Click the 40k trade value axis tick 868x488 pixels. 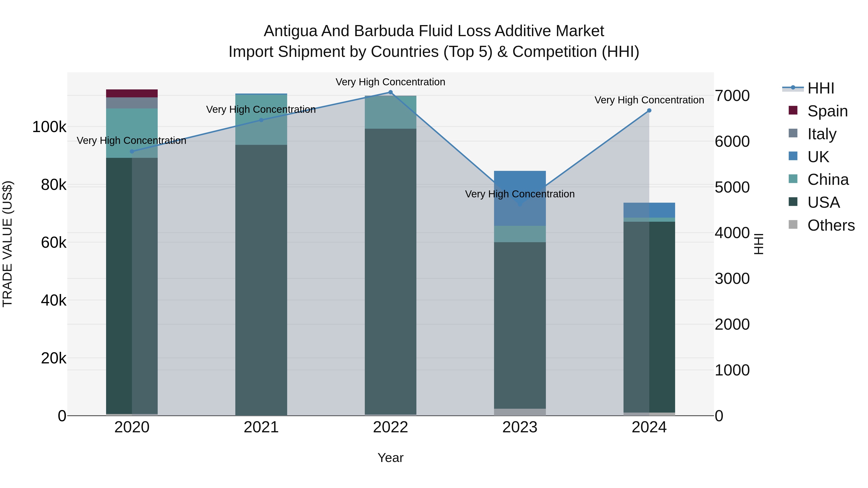[54, 301]
